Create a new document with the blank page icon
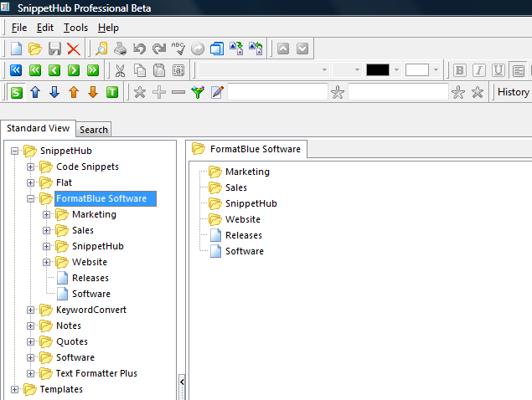Screen dimensions: 532x400 point(16,49)
